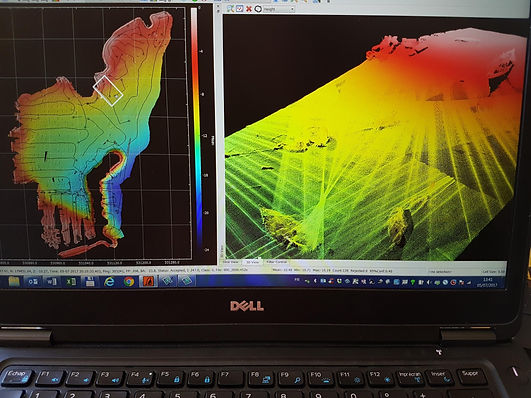Open Excel from the taskbar
531x398 pixels.
coord(71,281)
